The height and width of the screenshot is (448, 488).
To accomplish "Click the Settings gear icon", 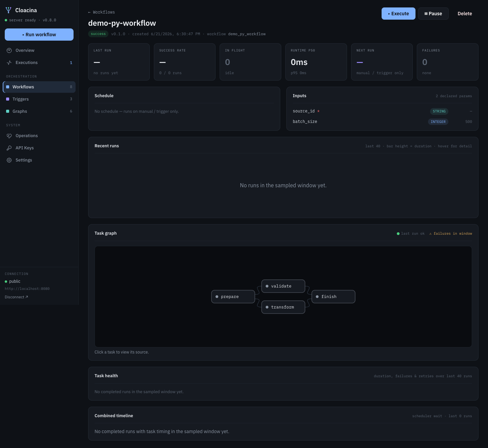I will pyautogui.click(x=9, y=160).
